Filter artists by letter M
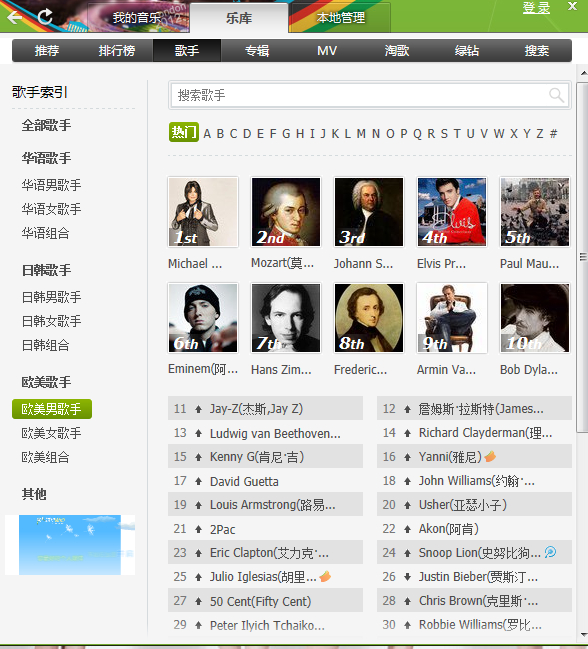The image size is (588, 649). [x=361, y=134]
